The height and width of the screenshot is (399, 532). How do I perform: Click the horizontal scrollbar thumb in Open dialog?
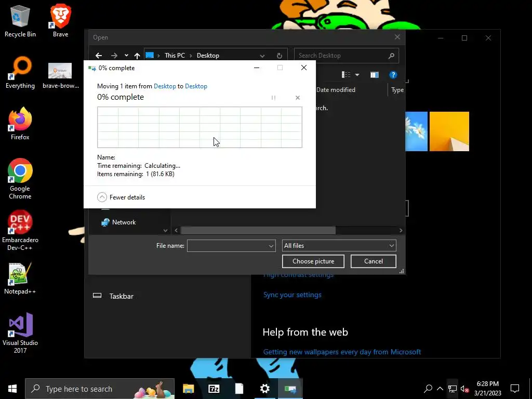pos(258,230)
